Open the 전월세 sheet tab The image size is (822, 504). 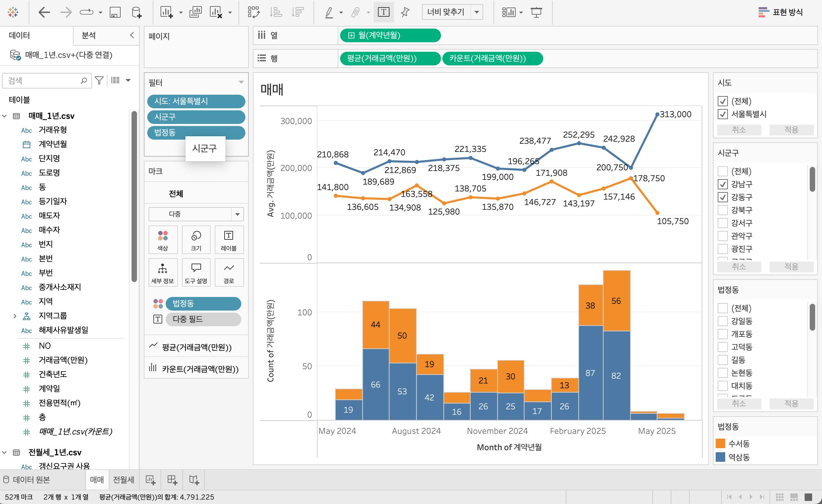[123, 480]
